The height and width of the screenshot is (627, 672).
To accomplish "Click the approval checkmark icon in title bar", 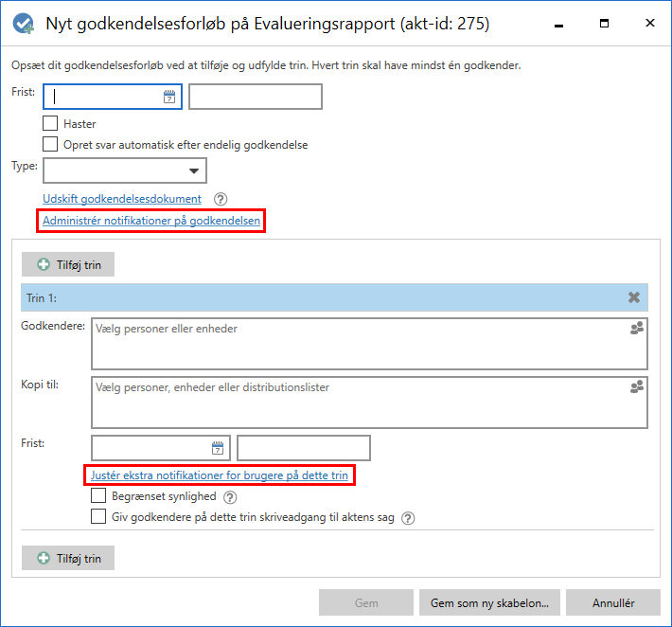I will point(23,24).
